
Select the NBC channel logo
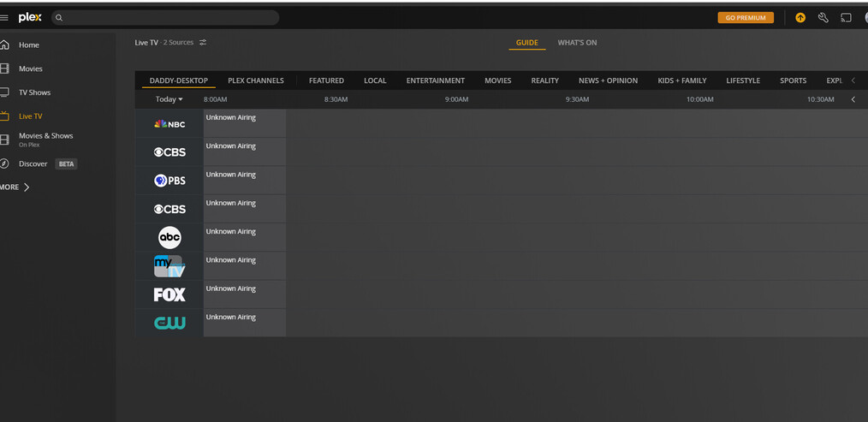coord(169,124)
